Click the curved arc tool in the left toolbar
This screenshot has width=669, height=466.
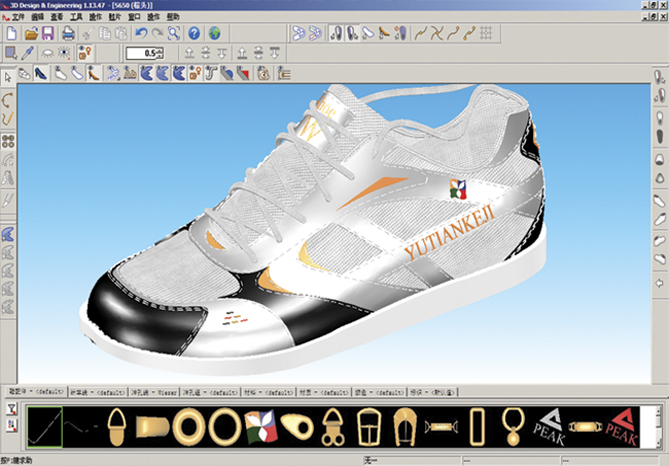tap(8, 101)
